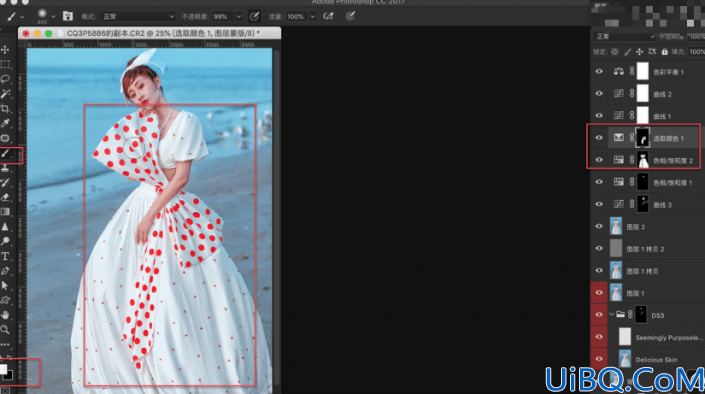Click the background color swatch
This screenshot has width=705, height=394.
click(x=9, y=376)
